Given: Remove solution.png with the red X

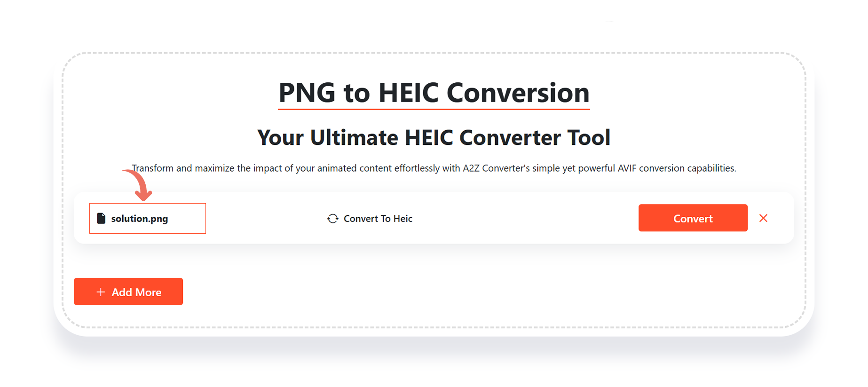Looking at the screenshot, I should coord(763,218).
